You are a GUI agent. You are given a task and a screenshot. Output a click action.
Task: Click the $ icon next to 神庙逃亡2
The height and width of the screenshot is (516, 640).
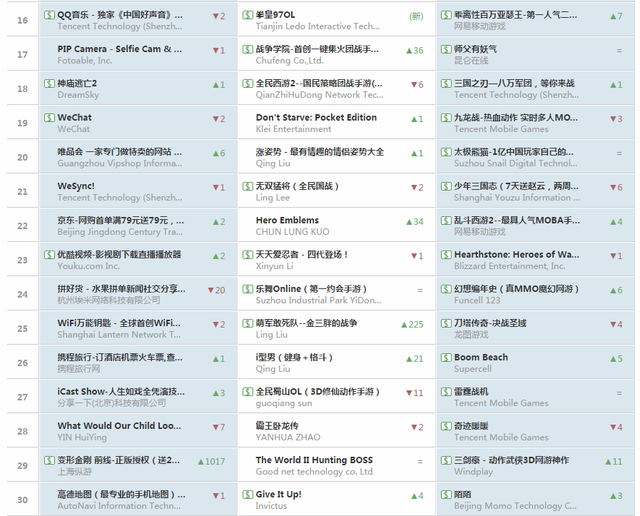tap(49, 83)
